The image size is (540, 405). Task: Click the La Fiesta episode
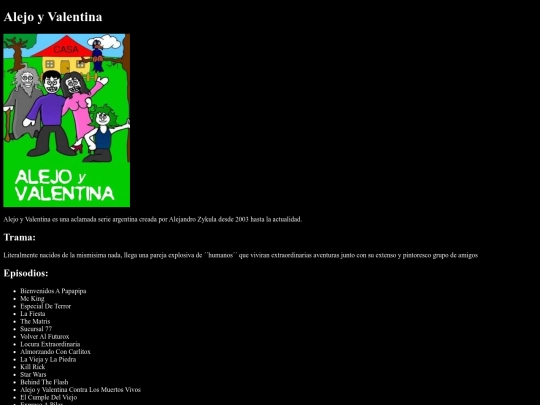[33, 314]
